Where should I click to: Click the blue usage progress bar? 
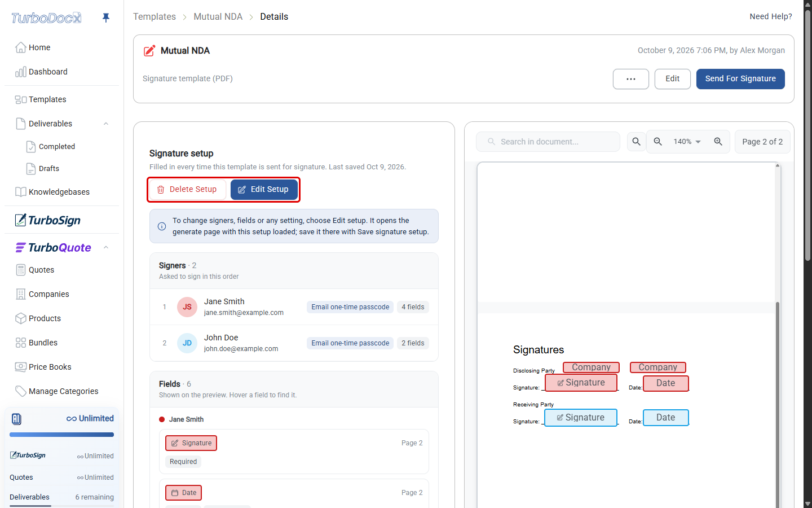(x=61, y=435)
